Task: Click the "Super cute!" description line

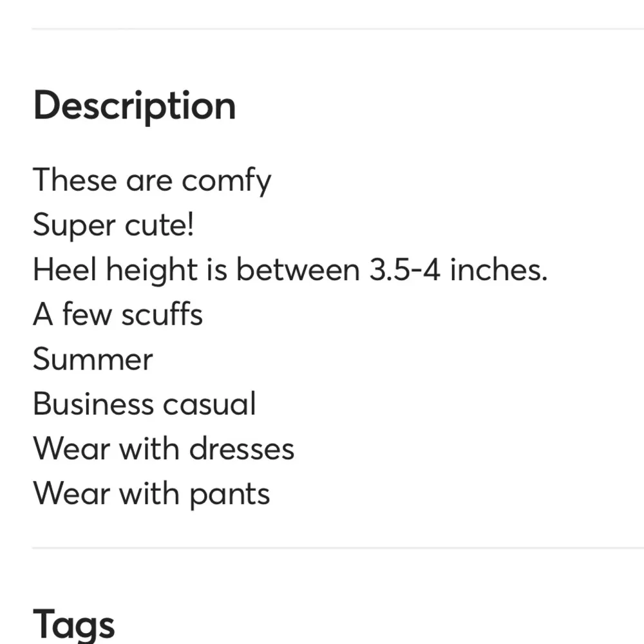Action: coord(113,225)
